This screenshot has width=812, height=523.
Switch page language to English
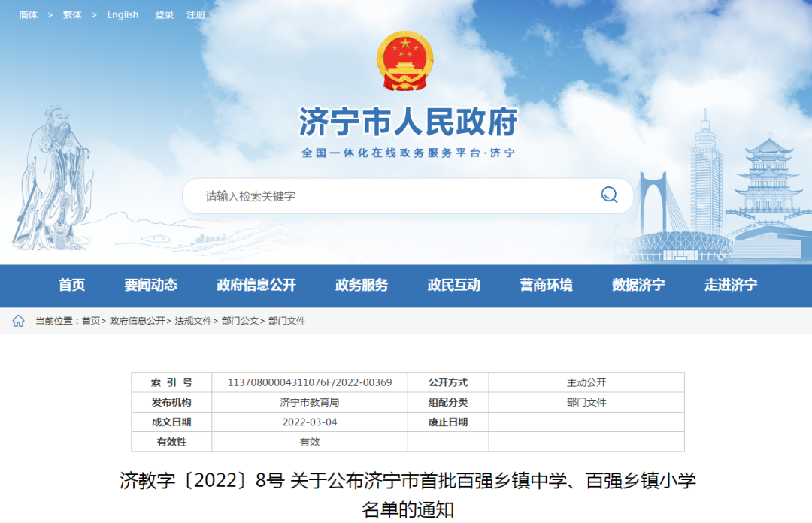pos(123,14)
